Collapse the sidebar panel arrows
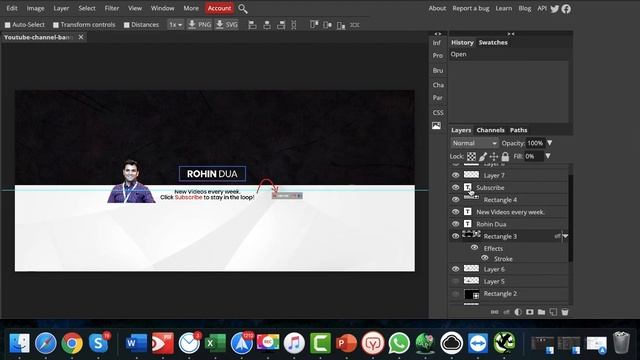Viewport: 640px width, 360px height. [438, 34]
